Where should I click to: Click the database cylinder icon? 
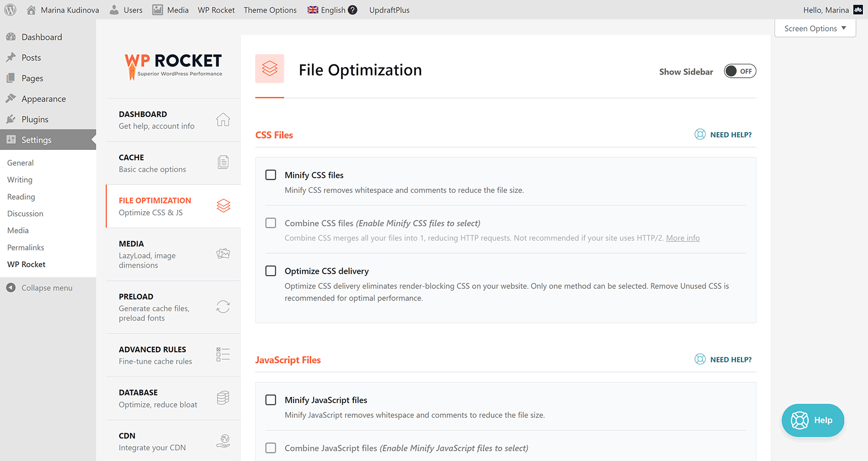(223, 398)
